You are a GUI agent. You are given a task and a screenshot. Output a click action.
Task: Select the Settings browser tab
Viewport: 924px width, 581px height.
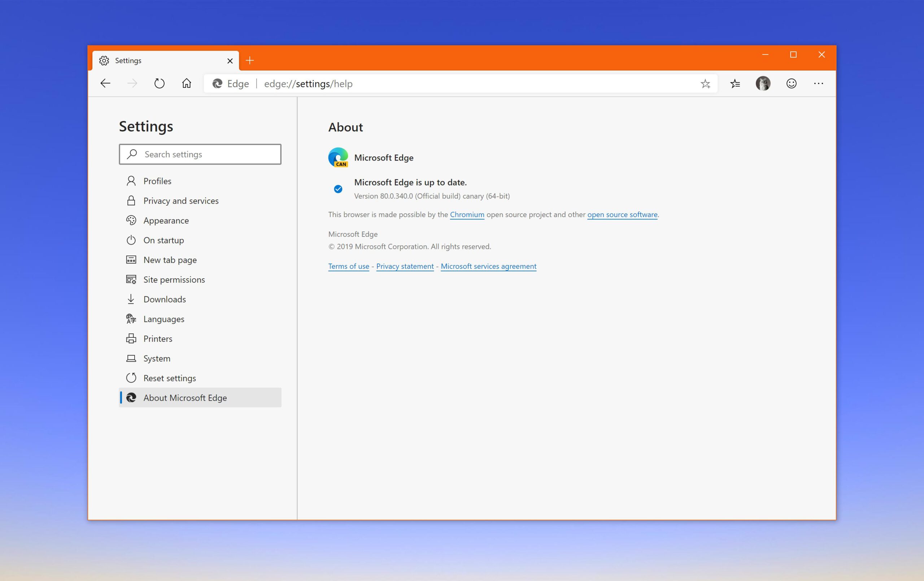pos(165,61)
